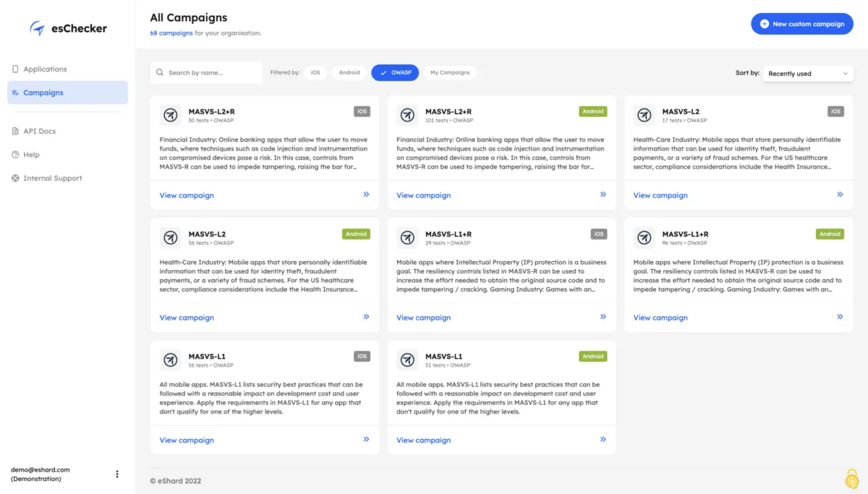Click the Internal Support lifebuoy icon

click(x=15, y=178)
